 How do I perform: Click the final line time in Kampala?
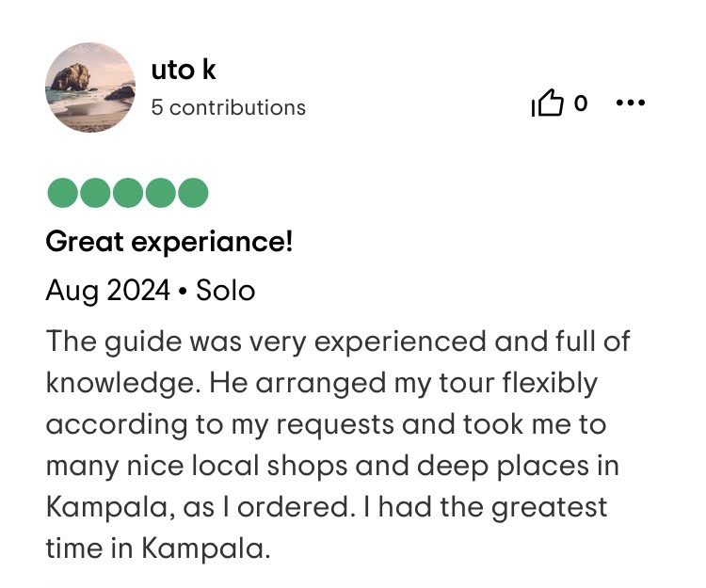[157, 548]
